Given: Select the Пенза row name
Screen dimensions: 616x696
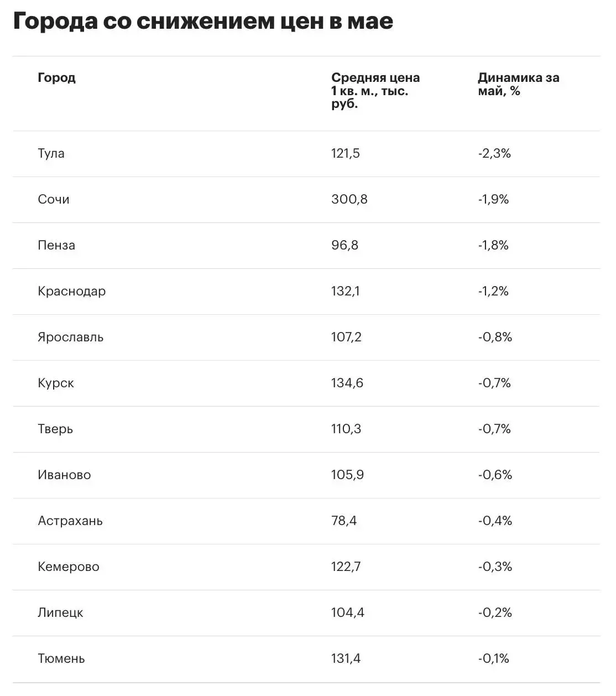Looking at the screenshot, I should (x=56, y=245).
